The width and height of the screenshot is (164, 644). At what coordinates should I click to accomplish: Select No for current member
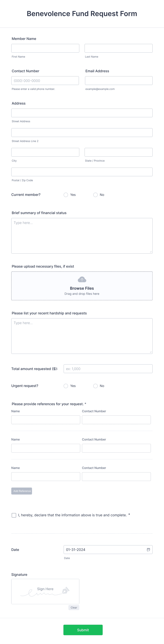(x=95, y=195)
